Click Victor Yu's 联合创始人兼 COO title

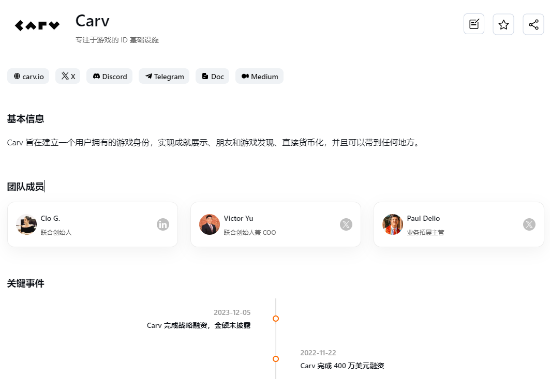click(x=250, y=233)
